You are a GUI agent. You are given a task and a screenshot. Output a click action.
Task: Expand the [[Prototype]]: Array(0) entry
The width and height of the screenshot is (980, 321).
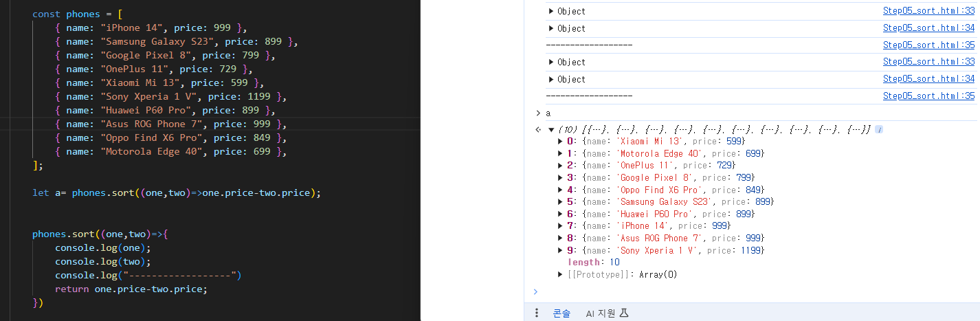(561, 275)
